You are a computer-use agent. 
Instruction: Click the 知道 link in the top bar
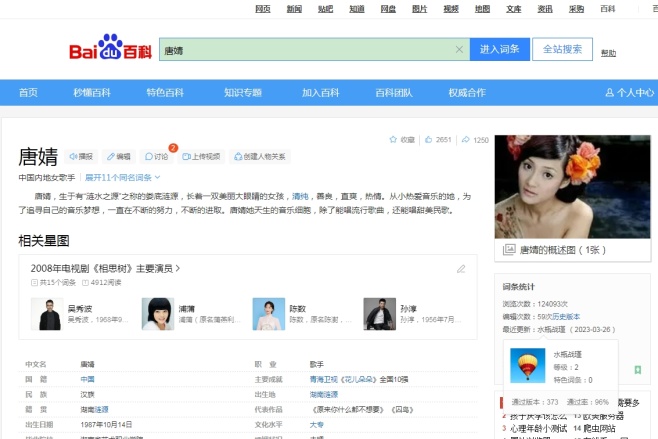(357, 8)
